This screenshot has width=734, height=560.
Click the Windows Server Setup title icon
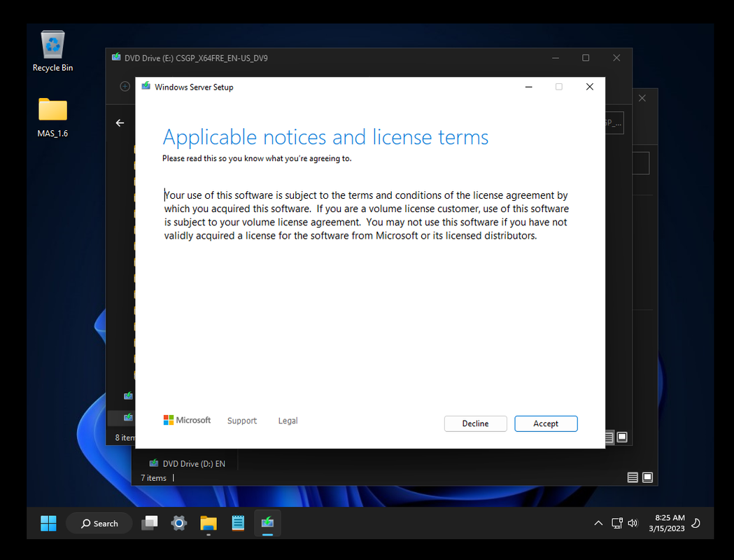pos(146,86)
